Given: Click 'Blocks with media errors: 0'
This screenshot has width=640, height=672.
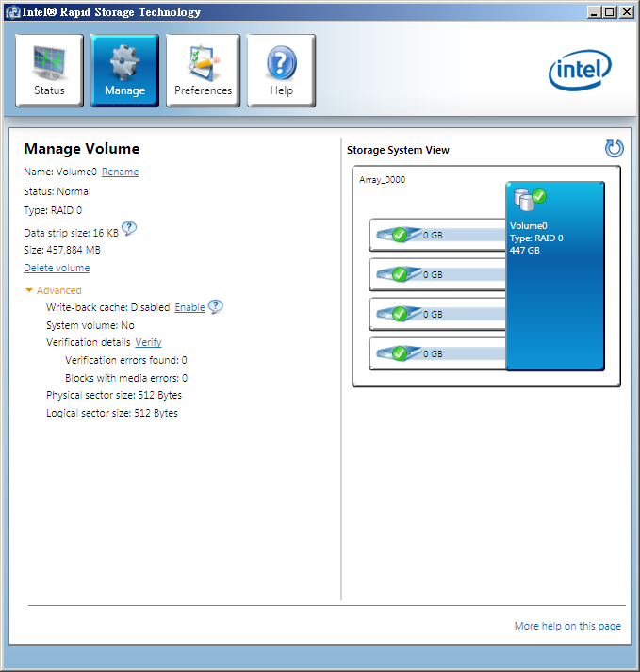Looking at the screenshot, I should pyautogui.click(x=126, y=379).
